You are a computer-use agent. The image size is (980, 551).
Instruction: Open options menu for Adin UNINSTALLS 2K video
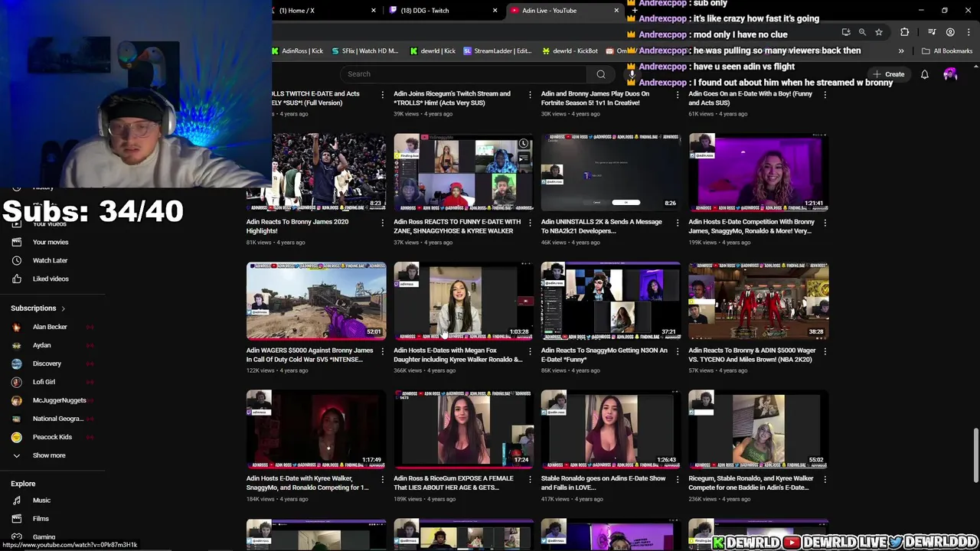point(677,223)
